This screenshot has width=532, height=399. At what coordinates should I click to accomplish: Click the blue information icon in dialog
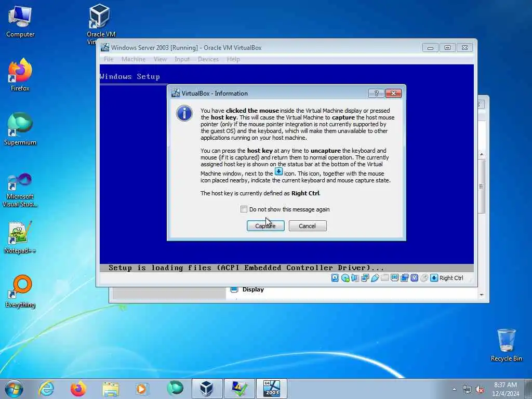(184, 113)
